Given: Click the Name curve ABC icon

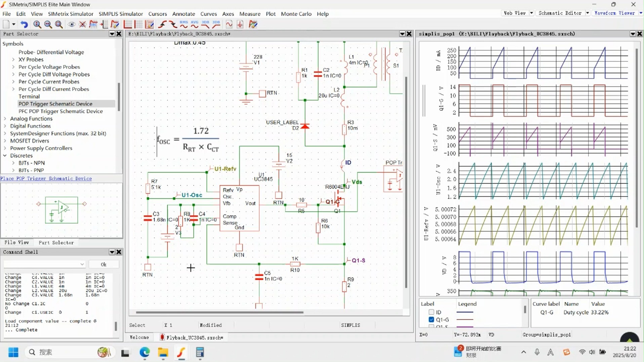Looking at the screenshot, I should (93, 24).
